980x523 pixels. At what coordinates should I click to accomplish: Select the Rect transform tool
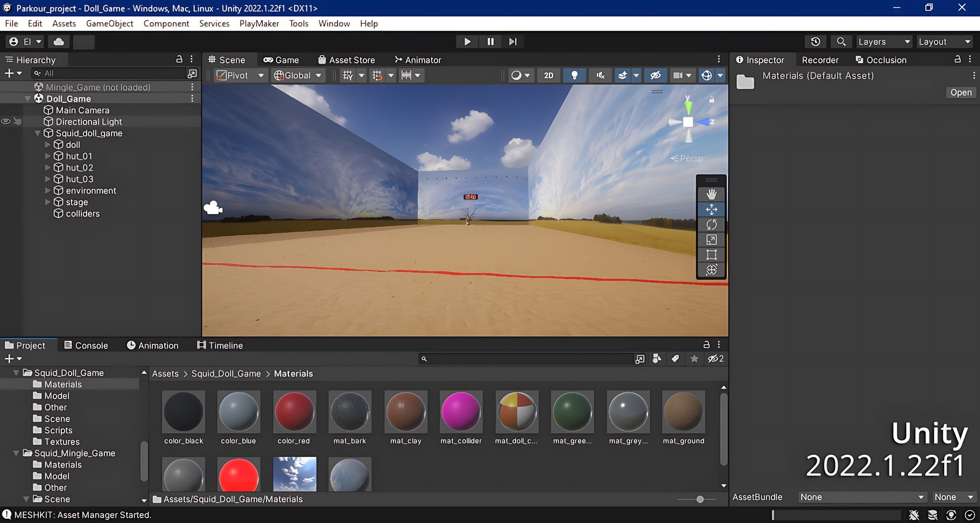711,254
